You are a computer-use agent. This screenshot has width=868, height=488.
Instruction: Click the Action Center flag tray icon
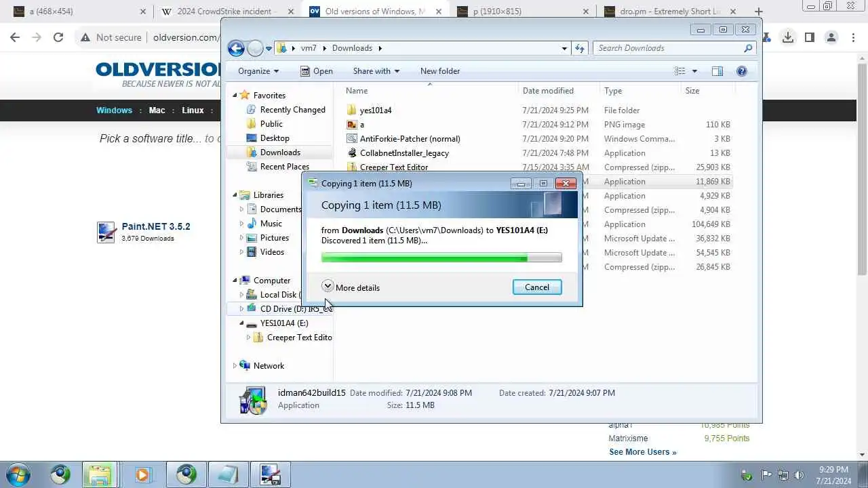766,475
